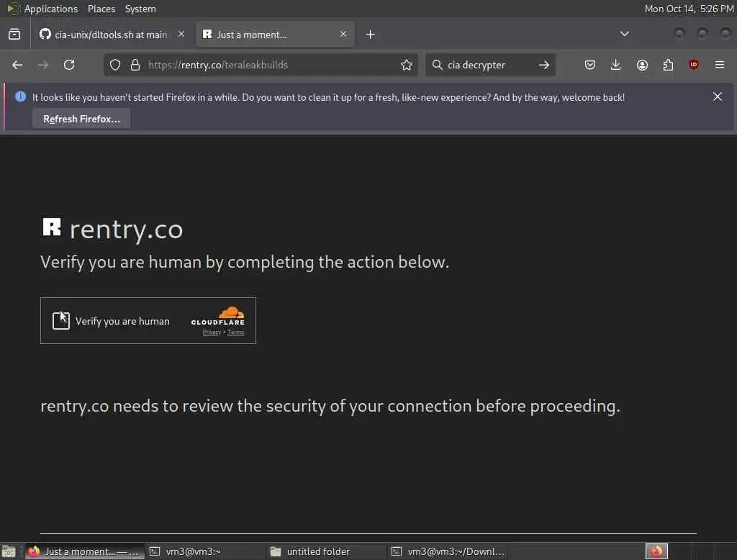
Task: Open the Cloudflare Terms link
Action: 235,333
